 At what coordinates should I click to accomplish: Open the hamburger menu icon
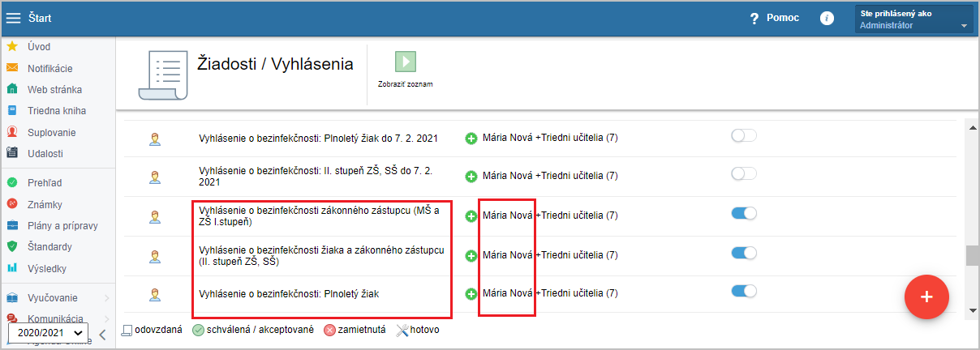[x=15, y=18]
